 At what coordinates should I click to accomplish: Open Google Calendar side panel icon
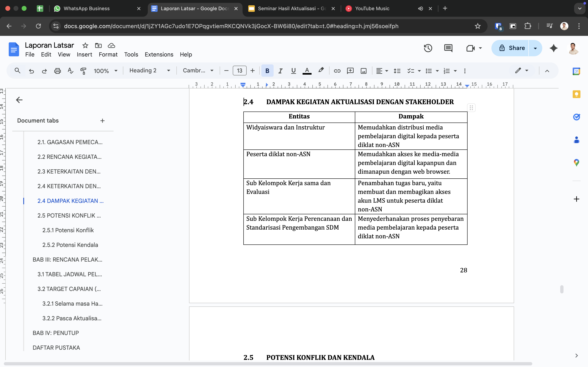pos(576,71)
